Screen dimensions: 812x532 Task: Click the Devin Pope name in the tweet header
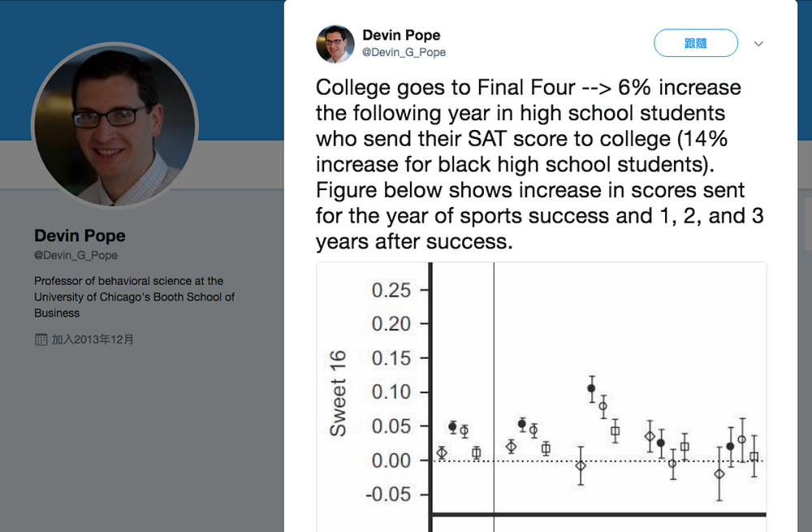[401, 35]
